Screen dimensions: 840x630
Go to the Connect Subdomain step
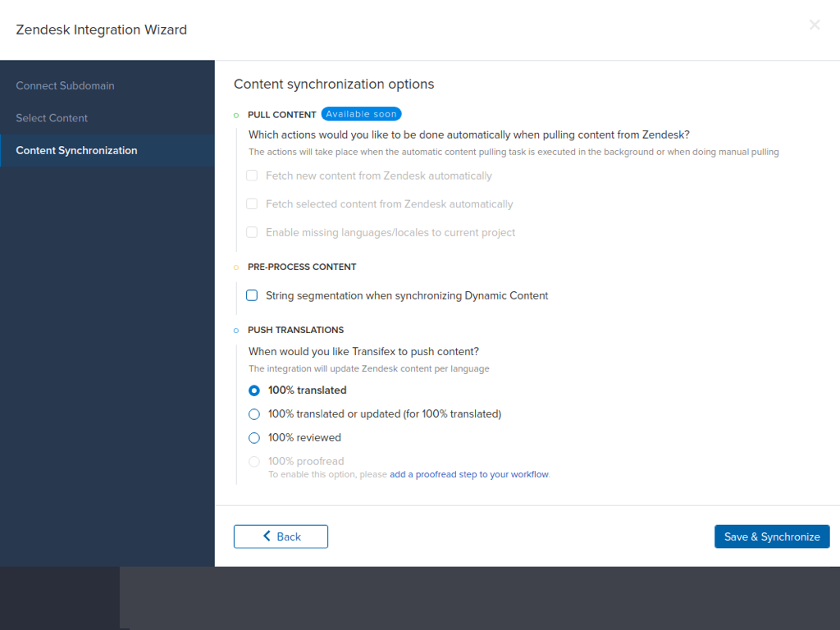[x=65, y=85]
